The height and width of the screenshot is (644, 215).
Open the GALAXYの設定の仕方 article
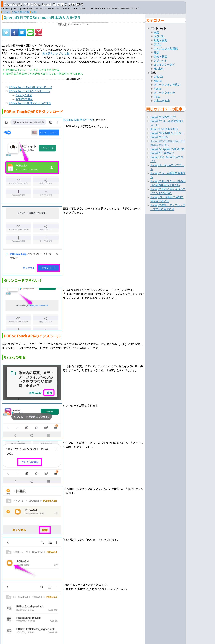(163, 117)
